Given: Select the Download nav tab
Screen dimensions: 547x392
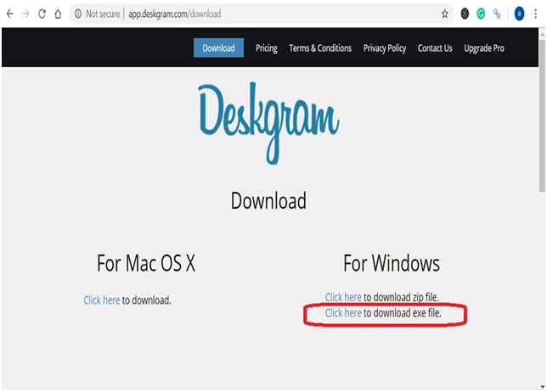Looking at the screenshot, I should tap(219, 48).
